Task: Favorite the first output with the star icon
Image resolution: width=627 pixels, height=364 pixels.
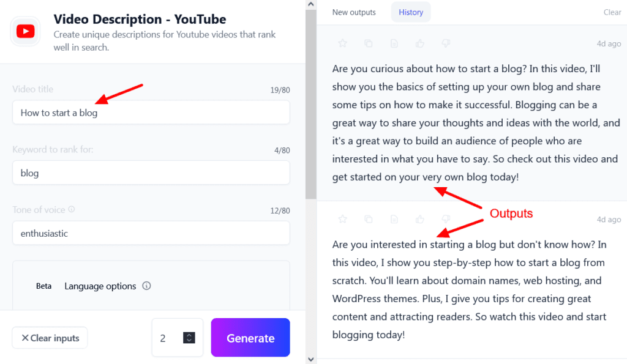Action: coord(343,43)
